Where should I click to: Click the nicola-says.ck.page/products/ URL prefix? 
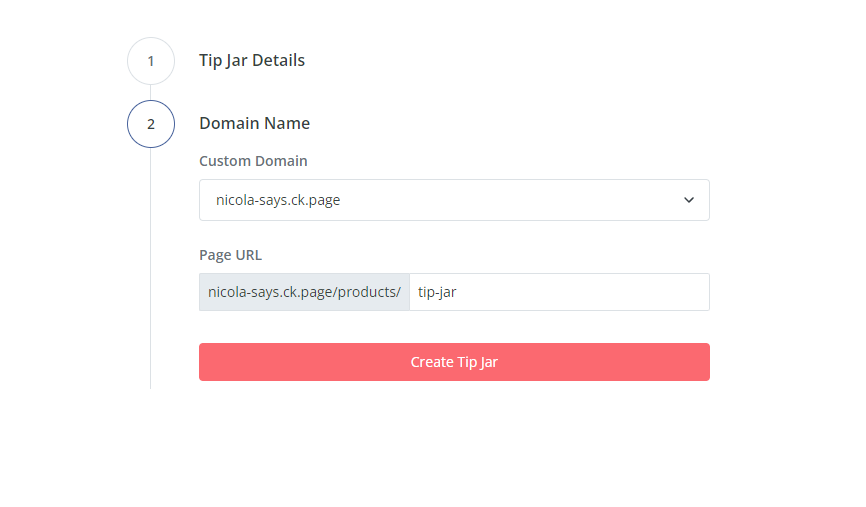tap(304, 292)
